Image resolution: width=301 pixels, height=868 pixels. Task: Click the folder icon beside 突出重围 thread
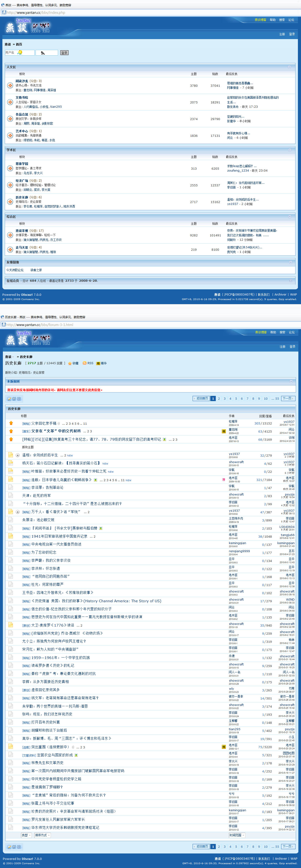click(x=11, y=747)
